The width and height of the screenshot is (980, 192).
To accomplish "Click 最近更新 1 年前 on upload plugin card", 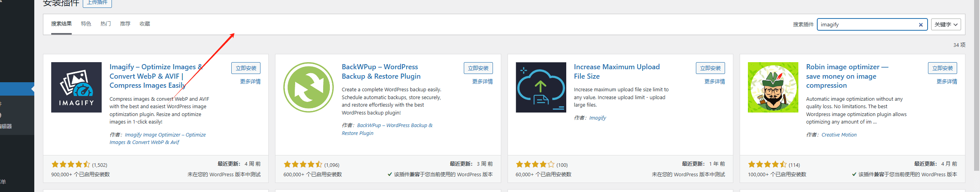I will click(x=703, y=164).
